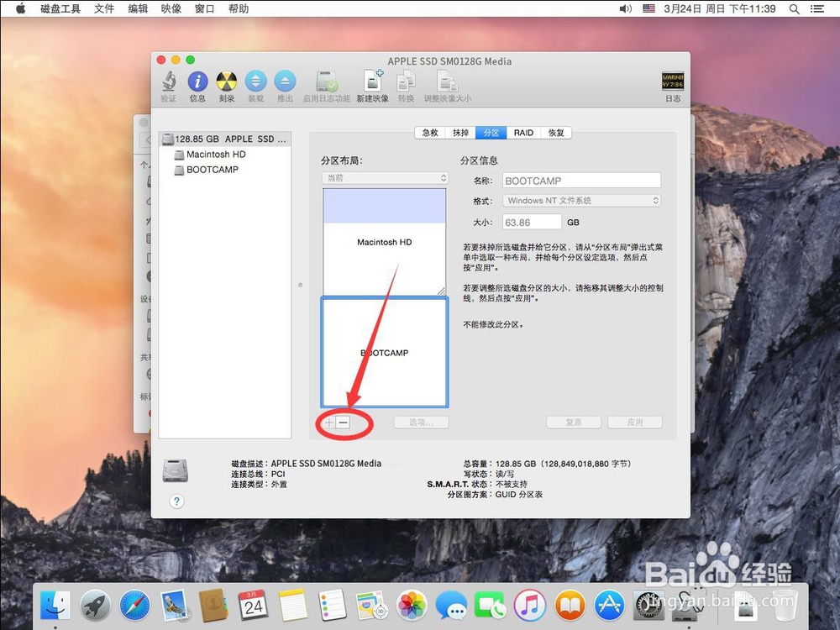Screen dimensions: 840x630
Task: Open iBooks app in the Dock
Action: 570,606
